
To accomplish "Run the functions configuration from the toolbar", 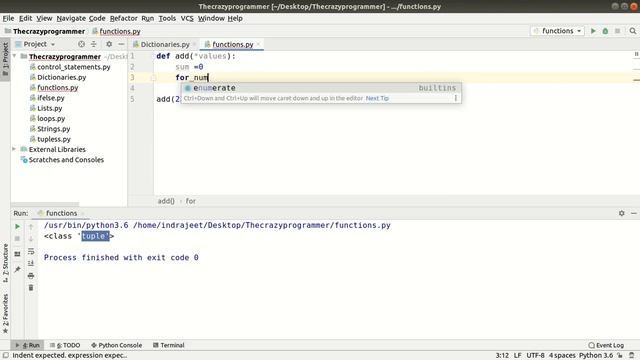I will (x=593, y=31).
